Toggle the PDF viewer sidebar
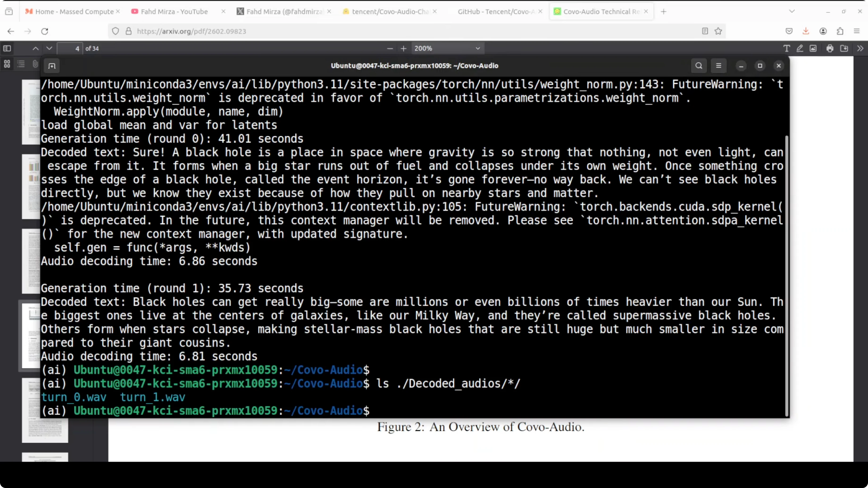The height and width of the screenshot is (488, 868). (x=7, y=49)
